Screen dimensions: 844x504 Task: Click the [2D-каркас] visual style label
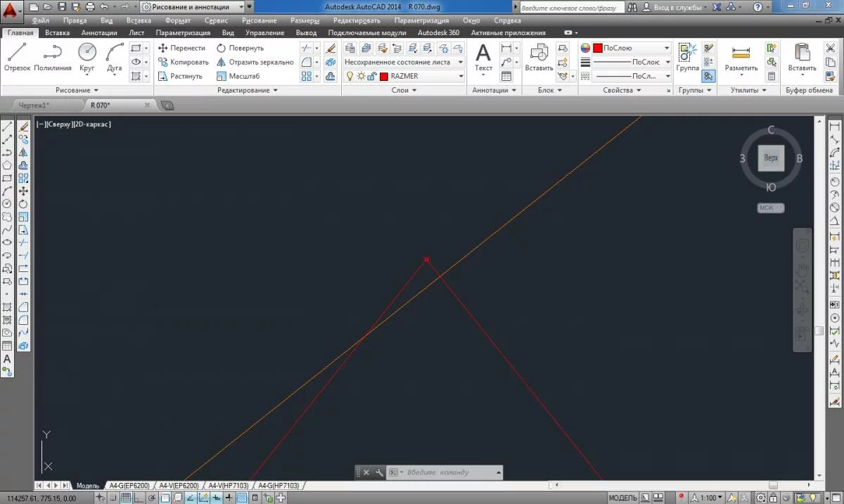(93, 124)
